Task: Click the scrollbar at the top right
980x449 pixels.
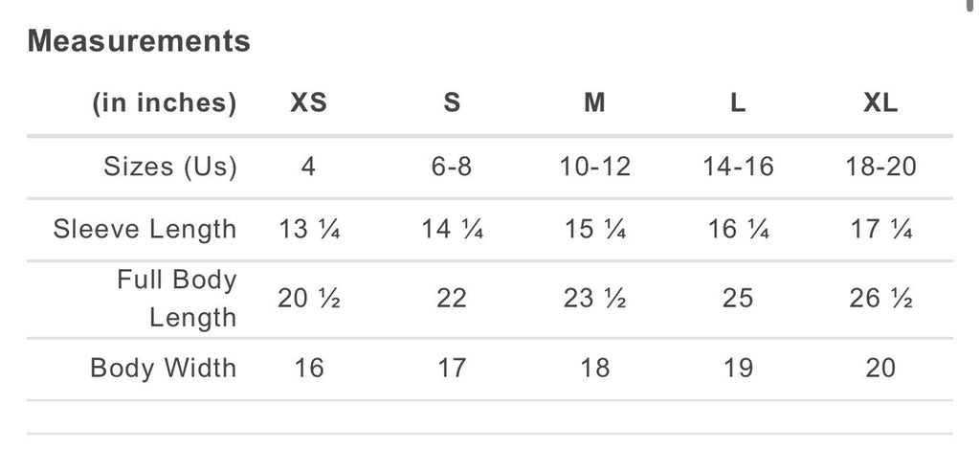Action: (975, 8)
